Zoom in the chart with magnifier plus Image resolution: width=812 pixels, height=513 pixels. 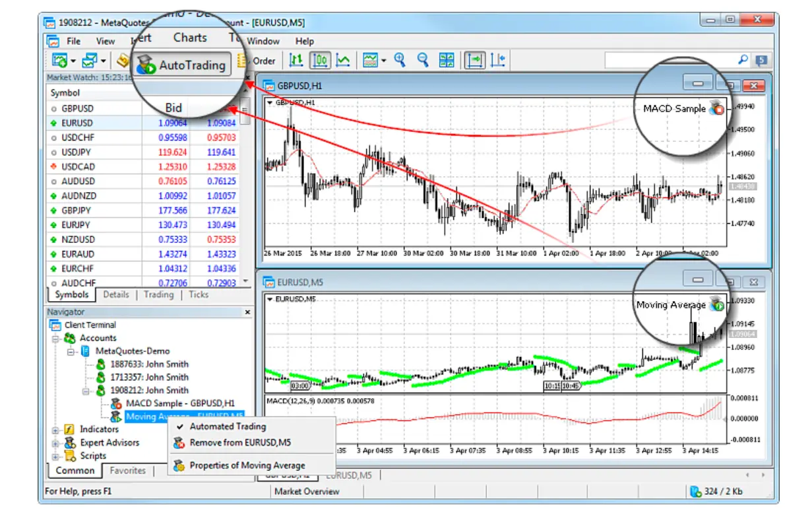point(399,61)
